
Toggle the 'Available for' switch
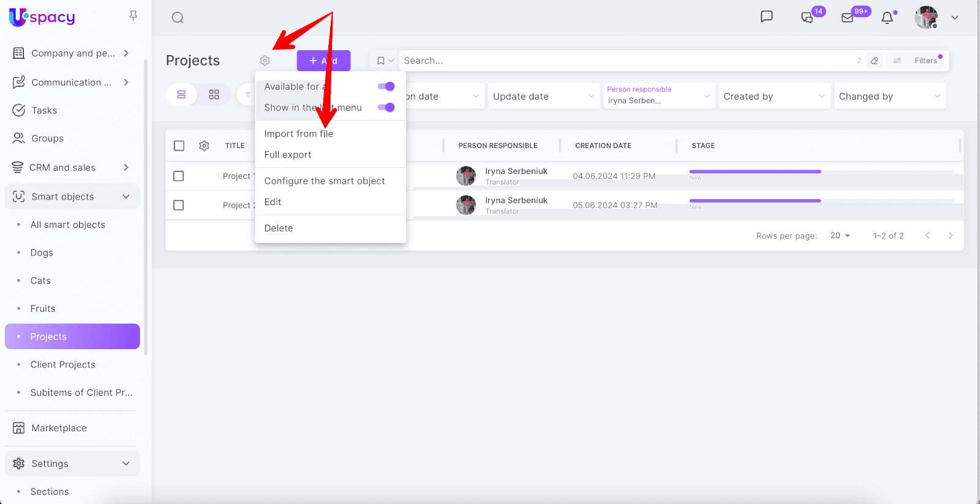point(386,86)
